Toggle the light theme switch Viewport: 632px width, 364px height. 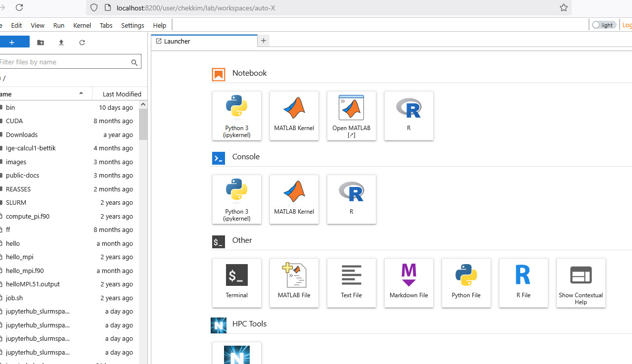coord(603,25)
